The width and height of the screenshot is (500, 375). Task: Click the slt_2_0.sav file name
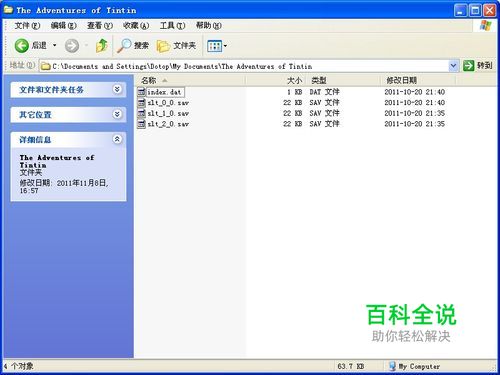click(168, 124)
